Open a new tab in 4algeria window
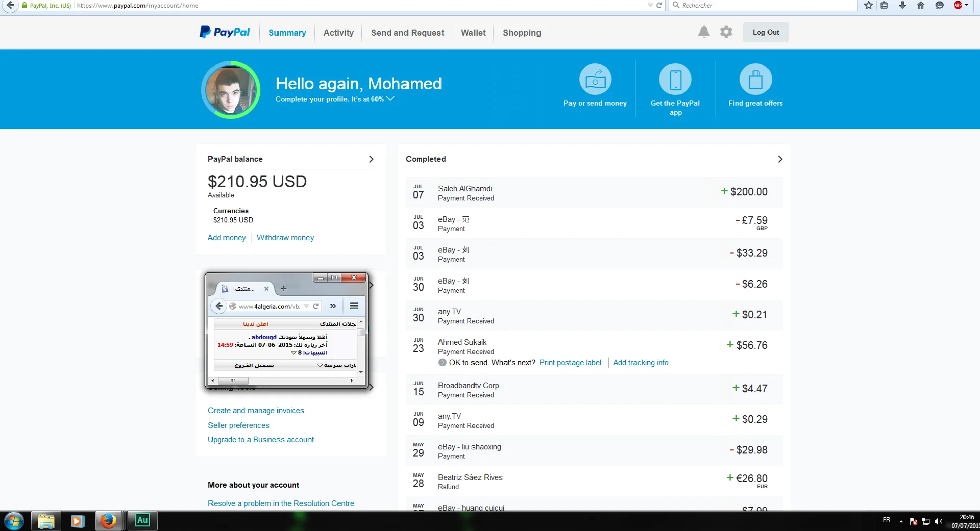The image size is (980, 531). pos(284,289)
